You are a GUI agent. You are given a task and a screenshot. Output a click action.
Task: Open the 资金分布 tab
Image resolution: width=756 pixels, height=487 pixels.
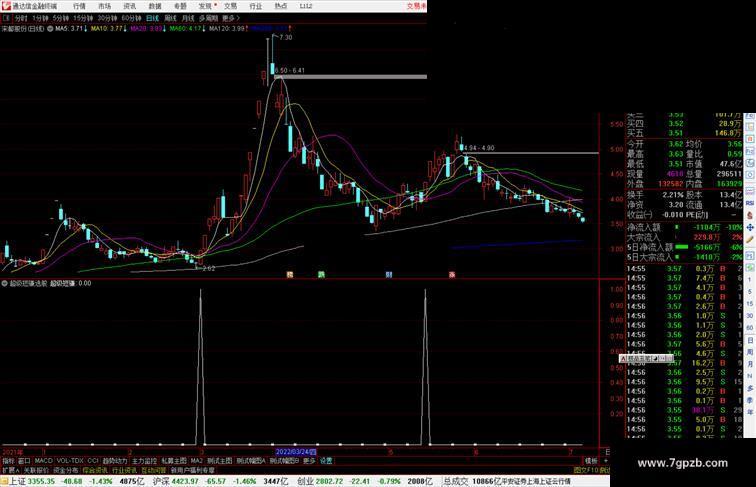click(x=65, y=470)
